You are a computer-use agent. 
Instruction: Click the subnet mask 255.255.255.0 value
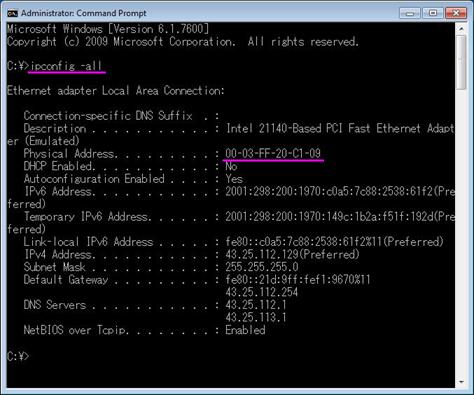click(x=262, y=267)
